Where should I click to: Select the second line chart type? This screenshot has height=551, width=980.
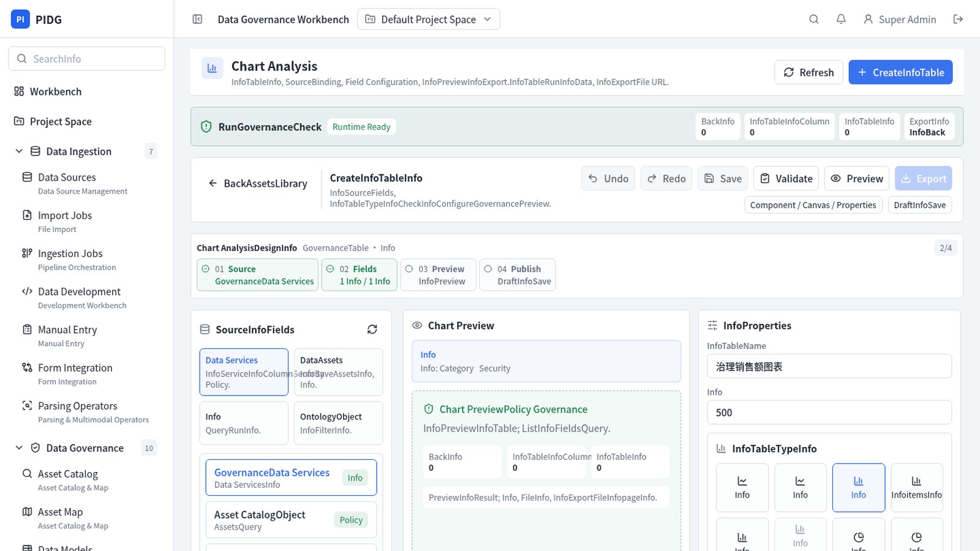[x=801, y=487]
